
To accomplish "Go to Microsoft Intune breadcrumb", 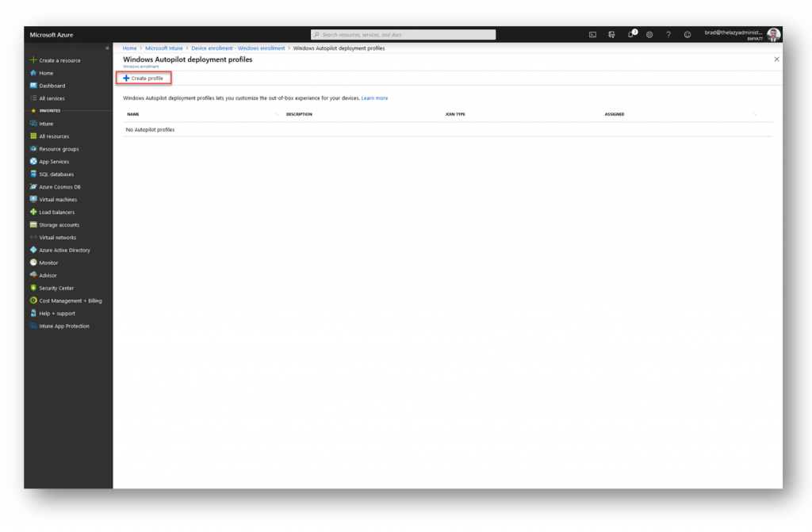I will pos(163,48).
